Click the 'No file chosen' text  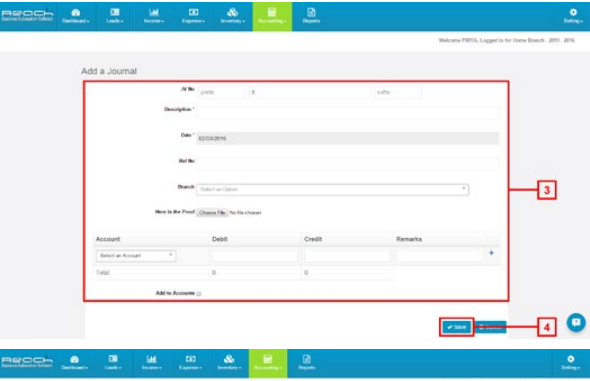click(245, 213)
